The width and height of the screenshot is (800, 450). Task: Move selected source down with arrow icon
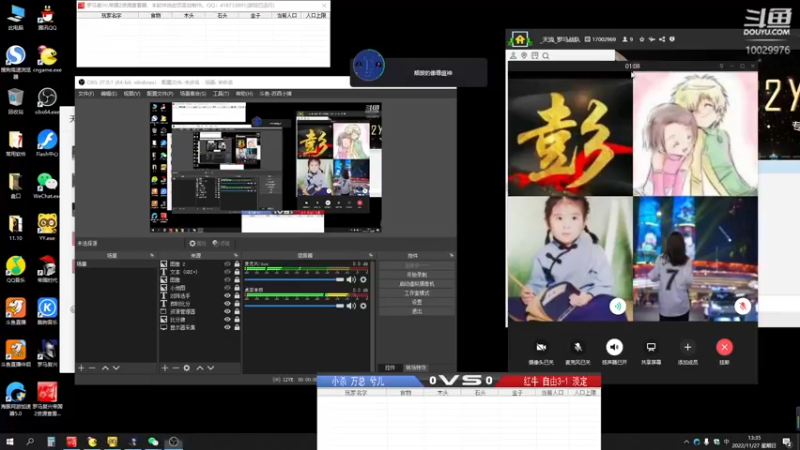click(x=211, y=368)
